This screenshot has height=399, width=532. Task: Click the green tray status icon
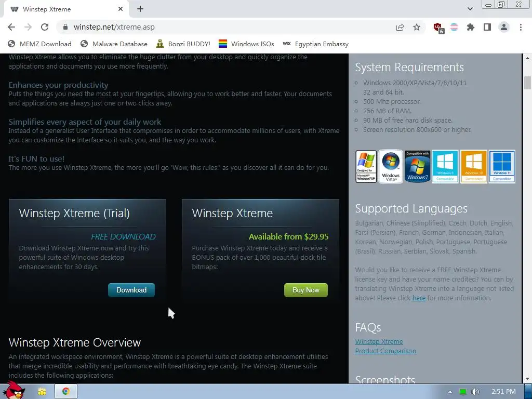463,392
